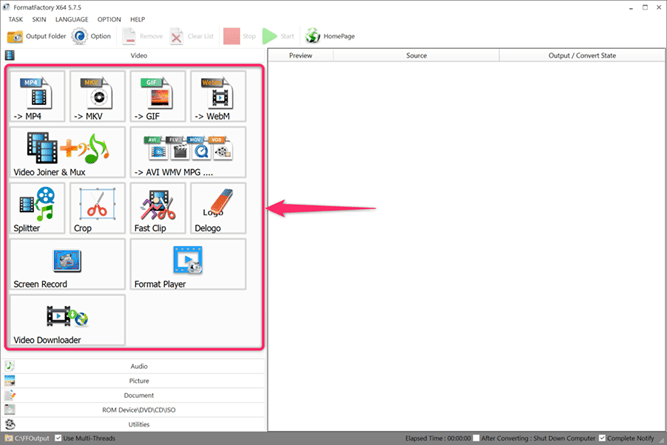Open the LANGUAGE menu
667x445 pixels.
(x=72, y=20)
